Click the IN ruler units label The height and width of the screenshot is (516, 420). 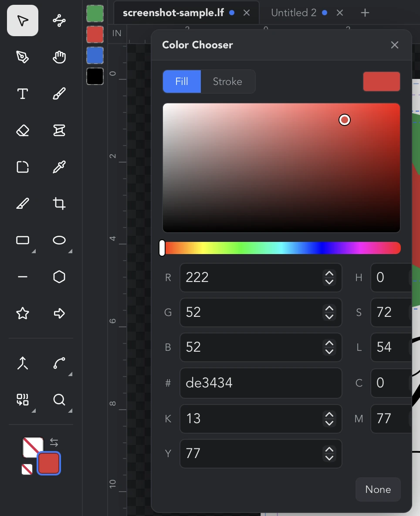pyautogui.click(x=117, y=33)
